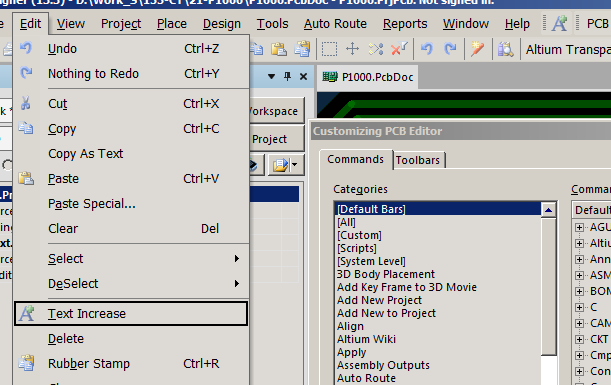
Task: Choose Clear from the Edit menu
Action: pyautogui.click(x=131, y=228)
